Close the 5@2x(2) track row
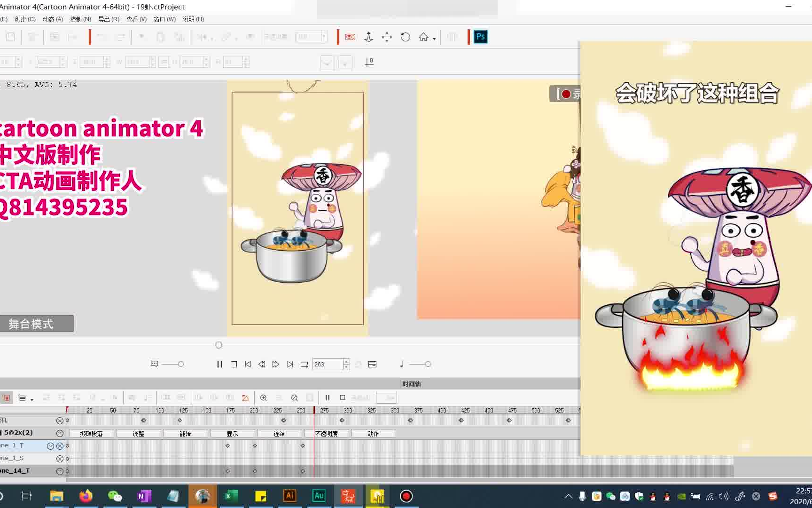The image size is (812, 508). 60,433
